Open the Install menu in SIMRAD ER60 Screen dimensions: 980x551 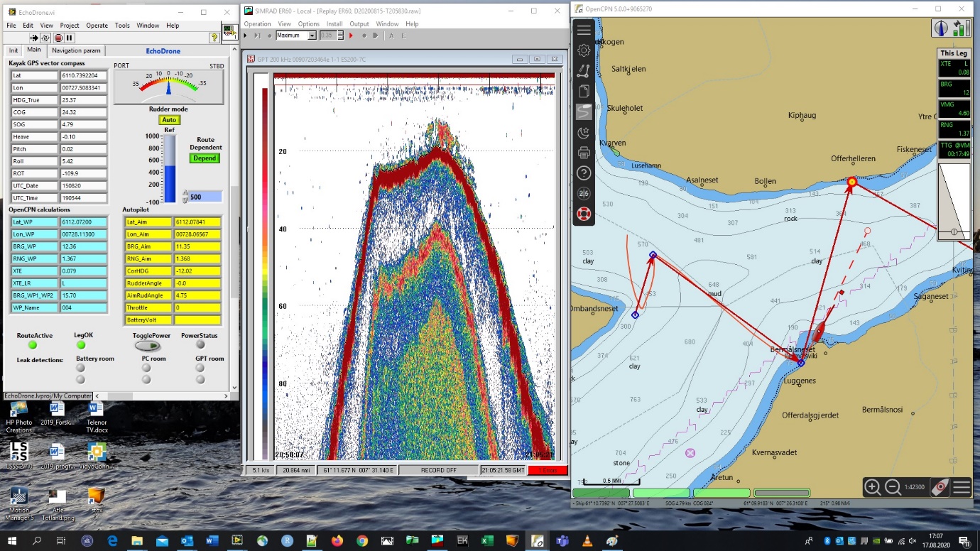pos(334,24)
